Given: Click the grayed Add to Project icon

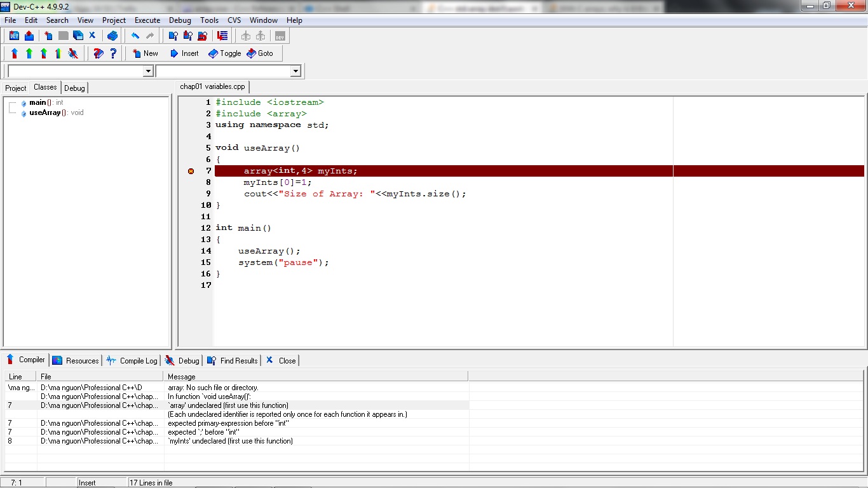Looking at the screenshot, I should pyautogui.click(x=246, y=36).
